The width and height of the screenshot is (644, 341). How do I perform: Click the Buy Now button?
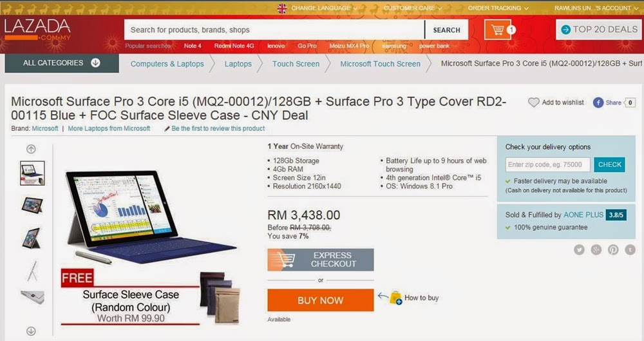point(320,300)
